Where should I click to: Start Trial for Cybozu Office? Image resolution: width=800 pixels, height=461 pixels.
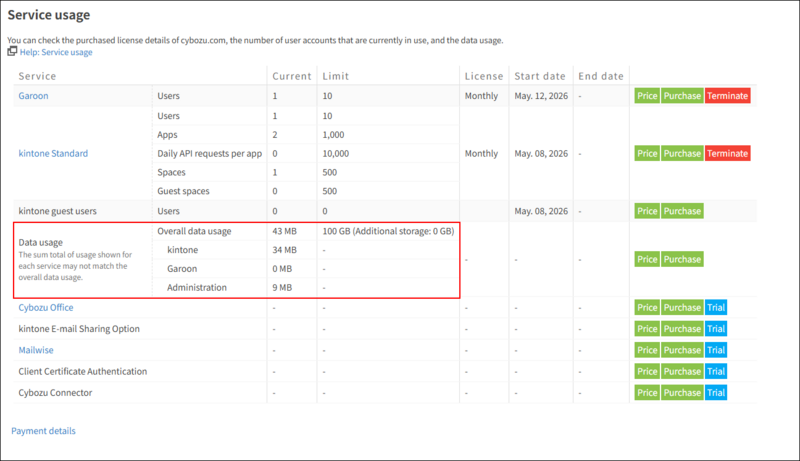[716, 308]
